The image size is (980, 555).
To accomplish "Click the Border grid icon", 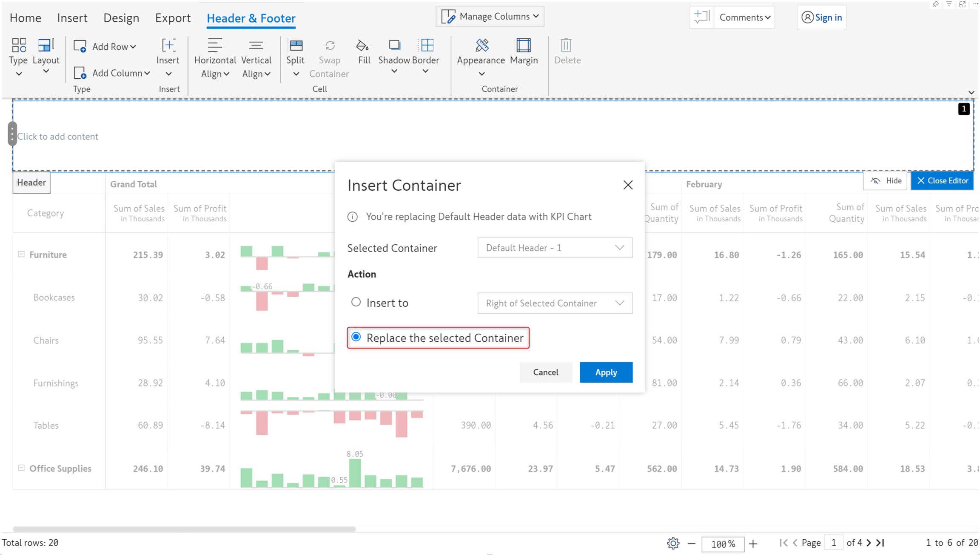I will (427, 46).
